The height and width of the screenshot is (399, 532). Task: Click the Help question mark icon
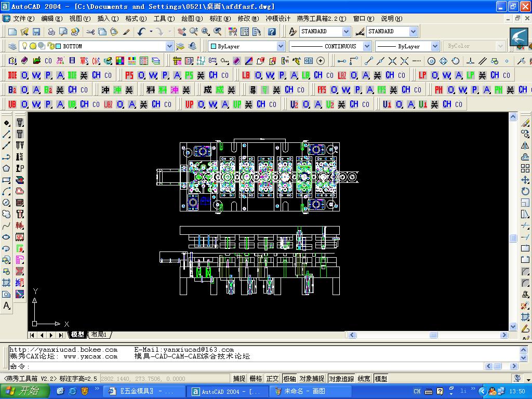point(272,32)
